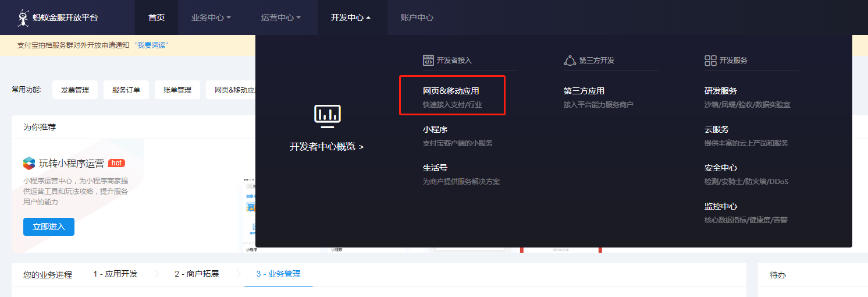Click the 为你推荐 section header
Screen dimensions: 868x297
coord(40,127)
